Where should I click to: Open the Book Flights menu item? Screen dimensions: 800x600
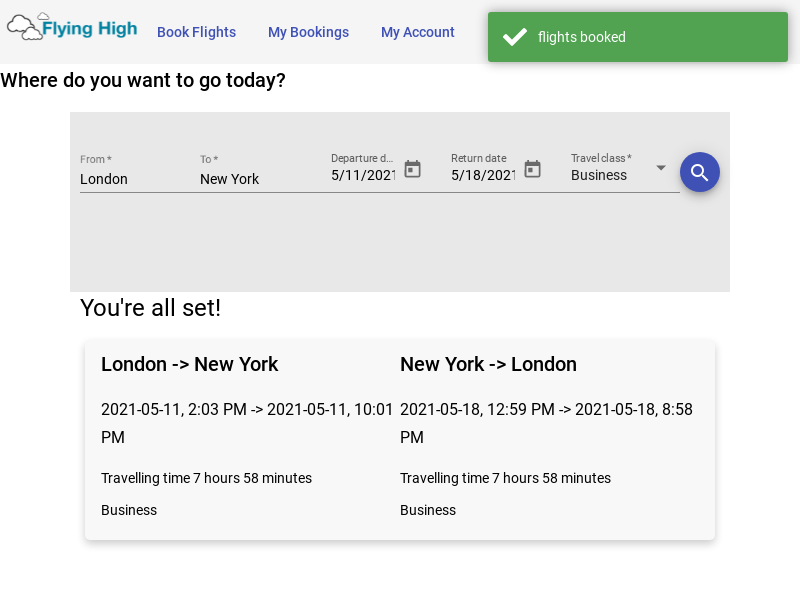(196, 32)
